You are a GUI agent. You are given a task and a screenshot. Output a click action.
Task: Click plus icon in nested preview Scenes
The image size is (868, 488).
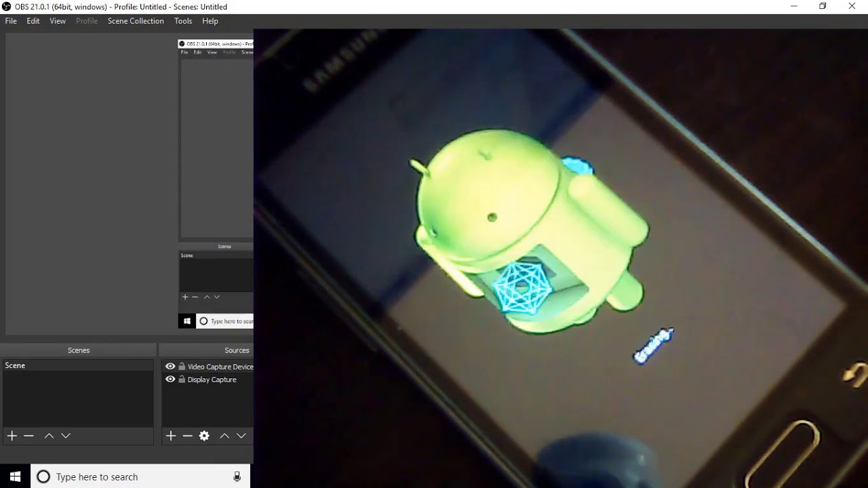tap(185, 297)
